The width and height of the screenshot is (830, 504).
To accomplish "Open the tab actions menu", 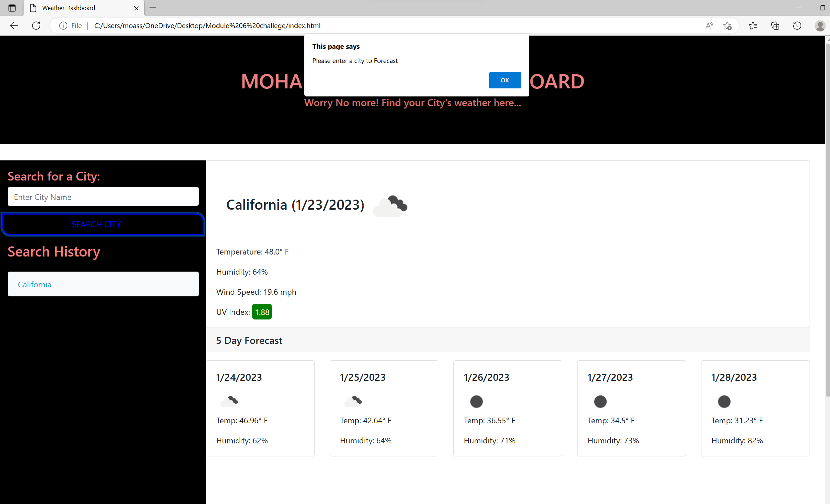I will click(x=12, y=8).
